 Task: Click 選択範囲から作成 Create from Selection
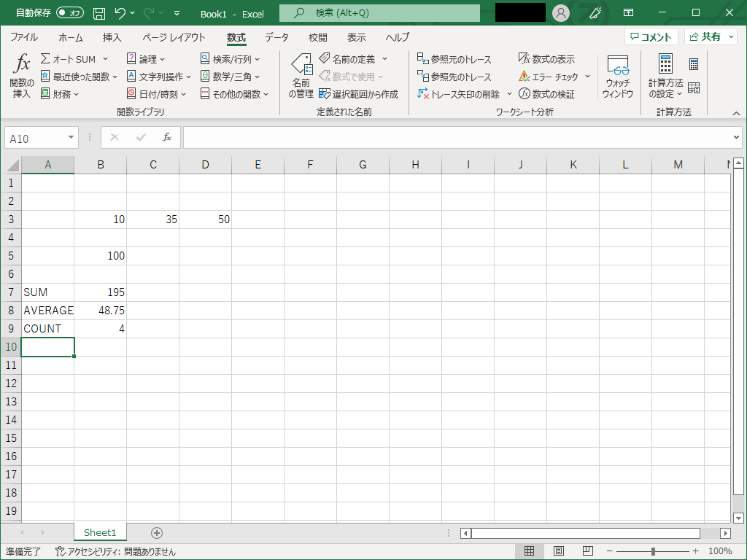358,94
